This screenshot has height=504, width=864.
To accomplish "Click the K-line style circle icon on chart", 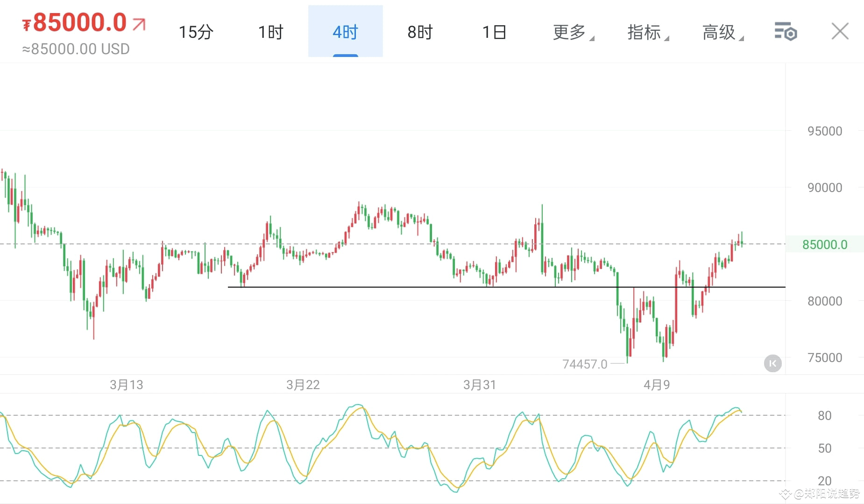I will [773, 363].
